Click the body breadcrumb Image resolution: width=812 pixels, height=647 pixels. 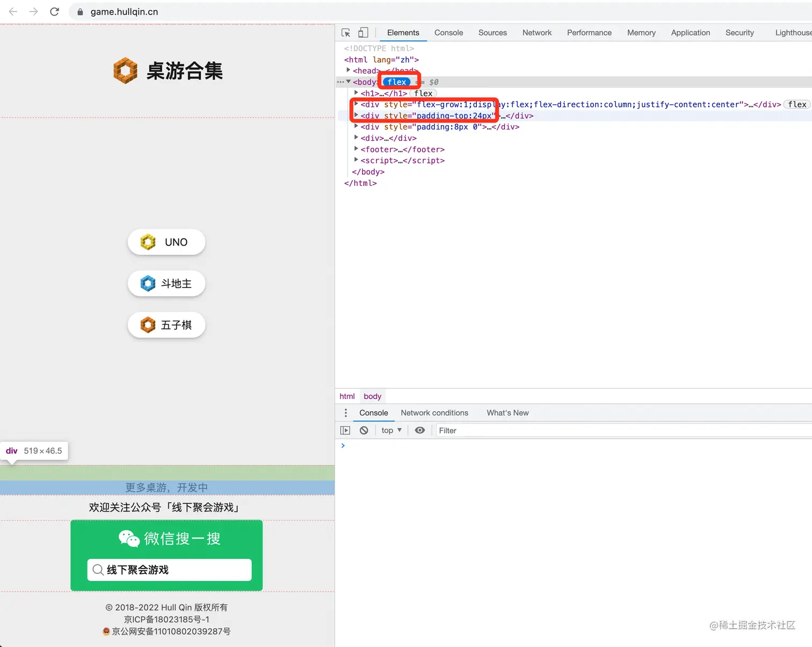(x=372, y=396)
